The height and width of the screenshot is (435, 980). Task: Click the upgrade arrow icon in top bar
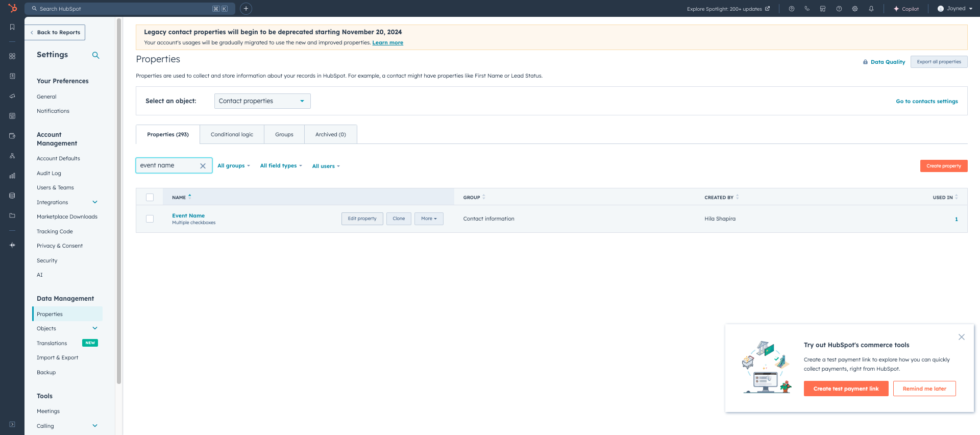pyautogui.click(x=791, y=9)
